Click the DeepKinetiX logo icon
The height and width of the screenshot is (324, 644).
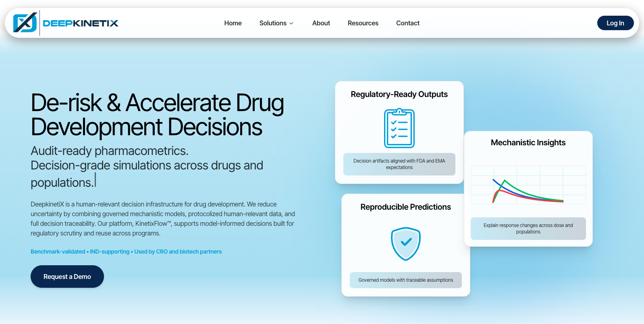pyautogui.click(x=25, y=23)
